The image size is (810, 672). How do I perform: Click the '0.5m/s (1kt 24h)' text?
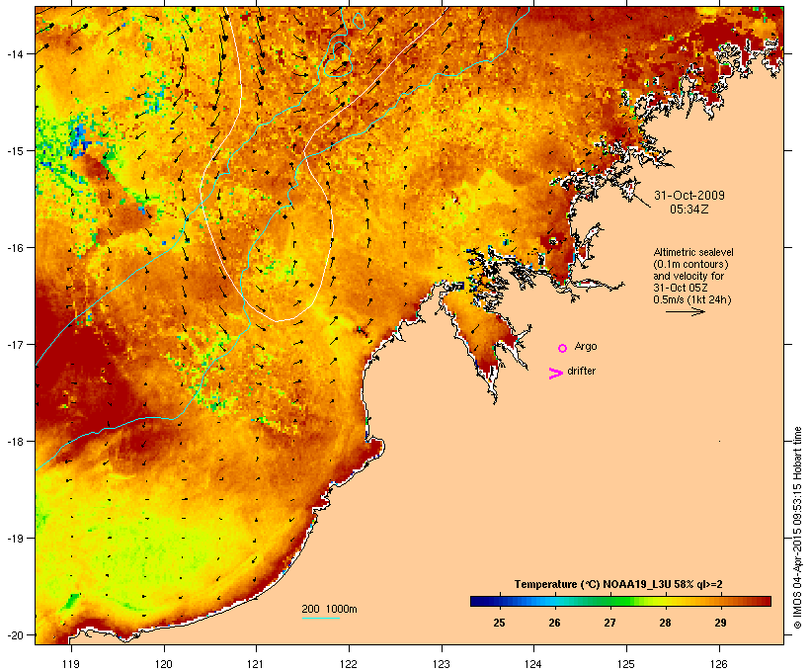[692, 299]
